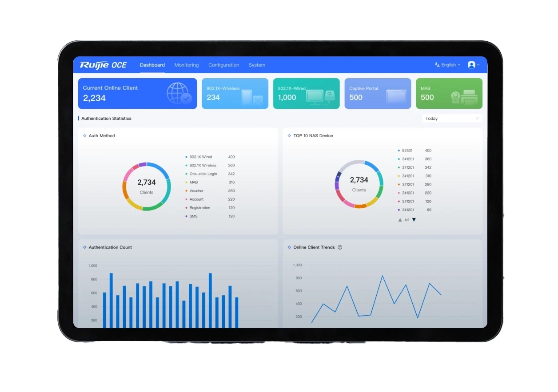Toggle the Voucher legend entry

[x=196, y=191]
